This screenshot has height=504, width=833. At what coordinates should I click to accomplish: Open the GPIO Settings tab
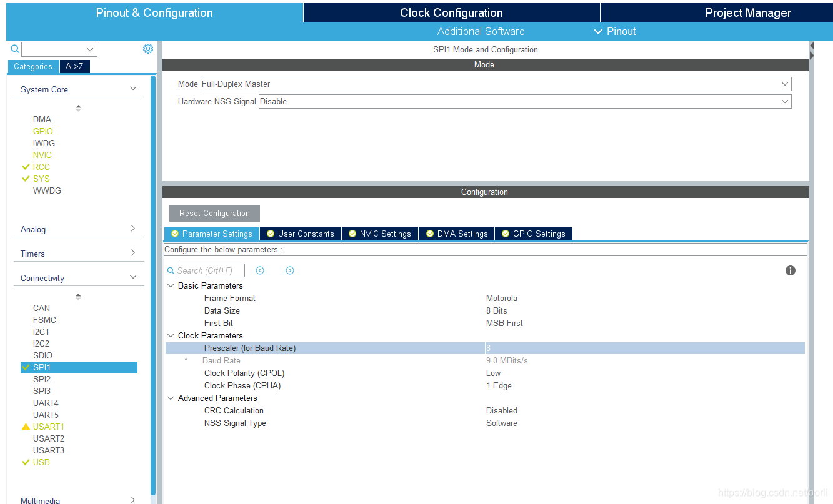click(534, 234)
